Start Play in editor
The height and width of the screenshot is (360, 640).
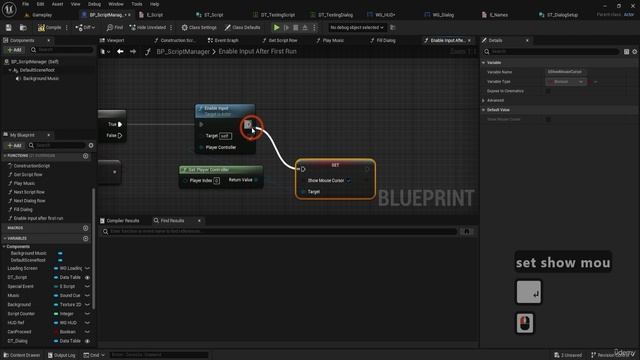276,27
